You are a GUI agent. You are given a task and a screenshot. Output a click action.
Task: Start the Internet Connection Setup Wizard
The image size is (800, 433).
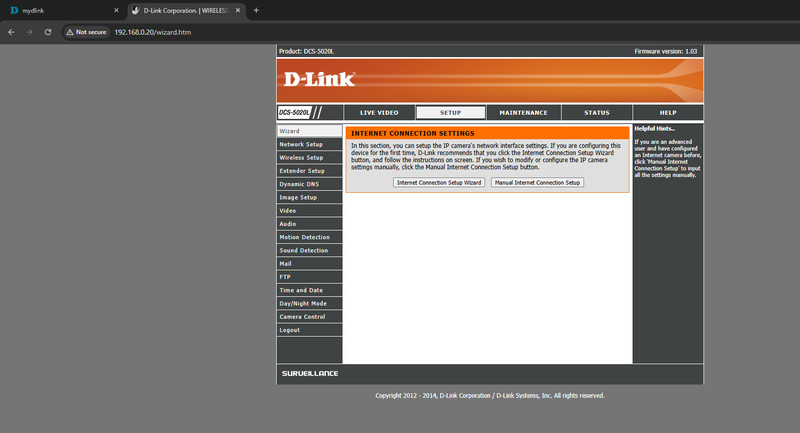point(439,183)
